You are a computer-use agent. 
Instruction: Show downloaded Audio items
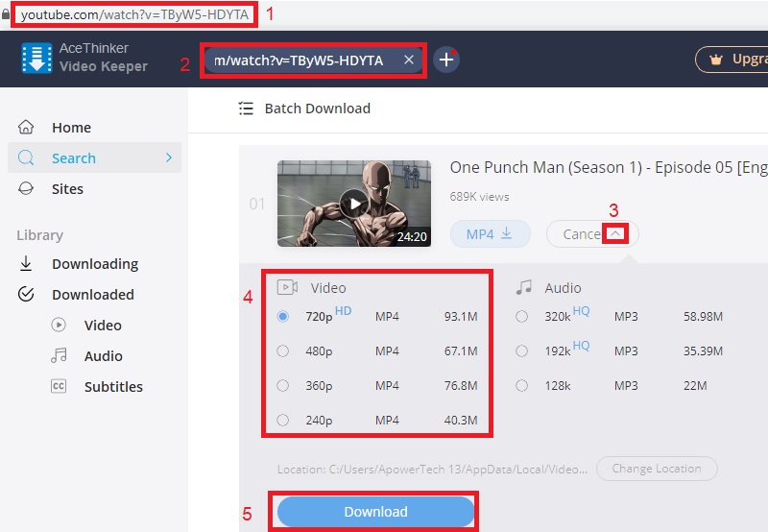click(x=103, y=356)
